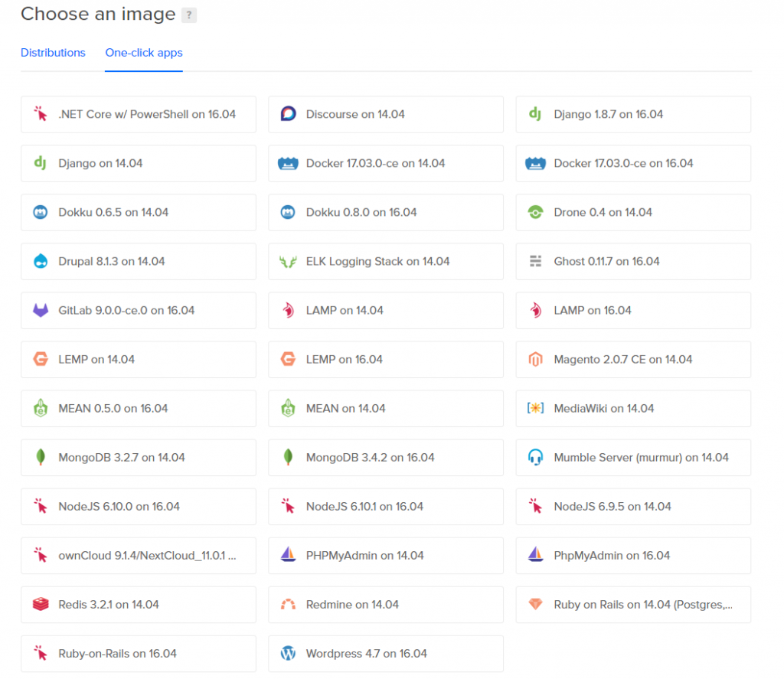
Task: Pick NodeJS 6.9.5 on 14.04
Action: (x=633, y=507)
